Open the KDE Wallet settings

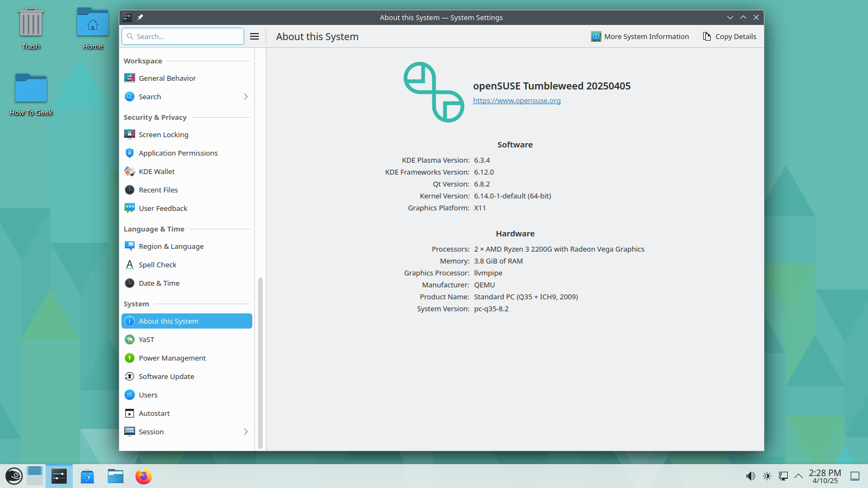pyautogui.click(x=156, y=171)
